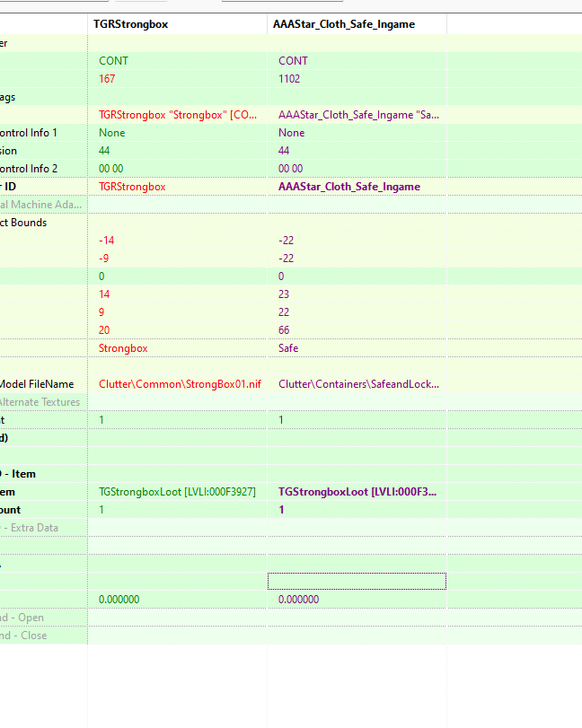Select the value 1102
Image resolution: width=582 pixels, height=728 pixels.
pyautogui.click(x=289, y=79)
